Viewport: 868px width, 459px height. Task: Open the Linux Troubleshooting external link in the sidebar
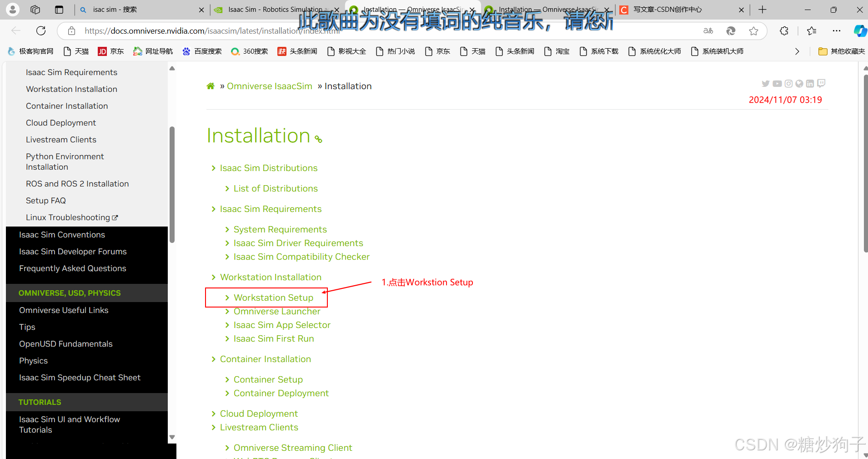coord(72,217)
